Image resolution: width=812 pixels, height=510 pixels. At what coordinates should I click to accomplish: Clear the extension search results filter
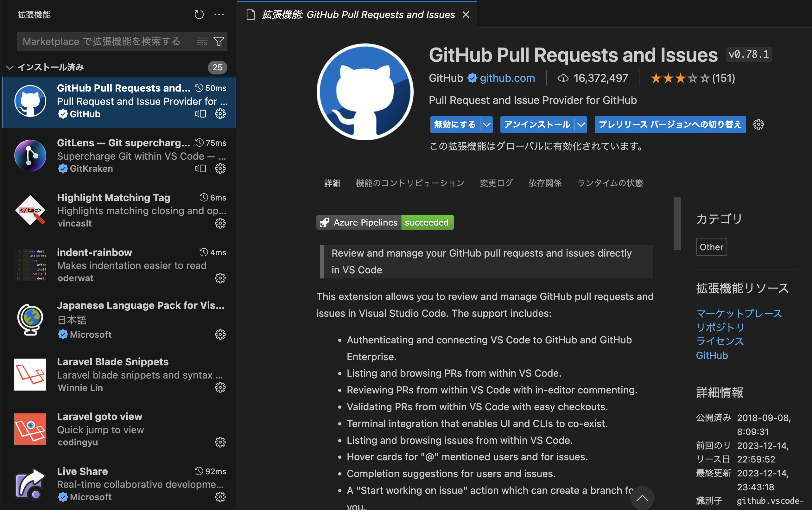202,41
